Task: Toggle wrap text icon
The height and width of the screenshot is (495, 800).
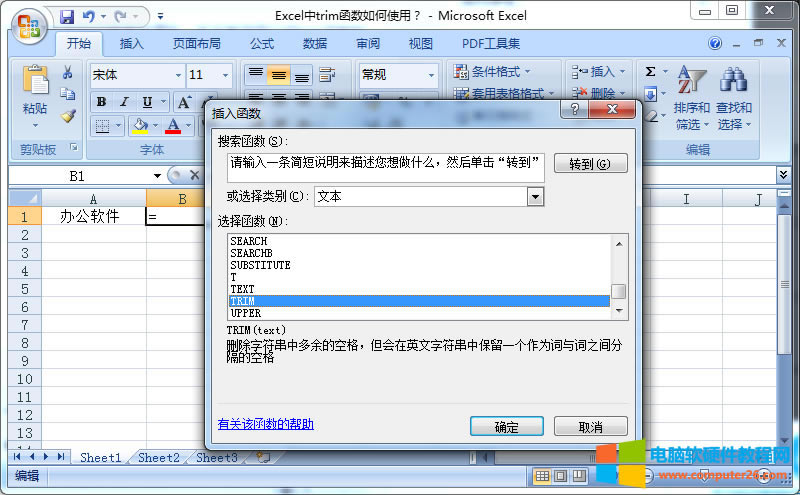Action: (327, 75)
